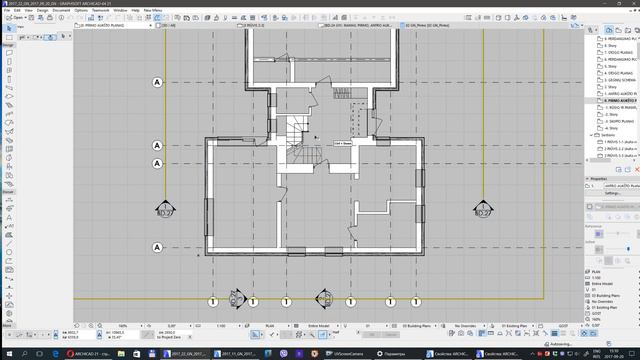This screenshot has height=360, width=640.
Task: Adjust the Reference slider in the right panel
Action: [618, 234]
